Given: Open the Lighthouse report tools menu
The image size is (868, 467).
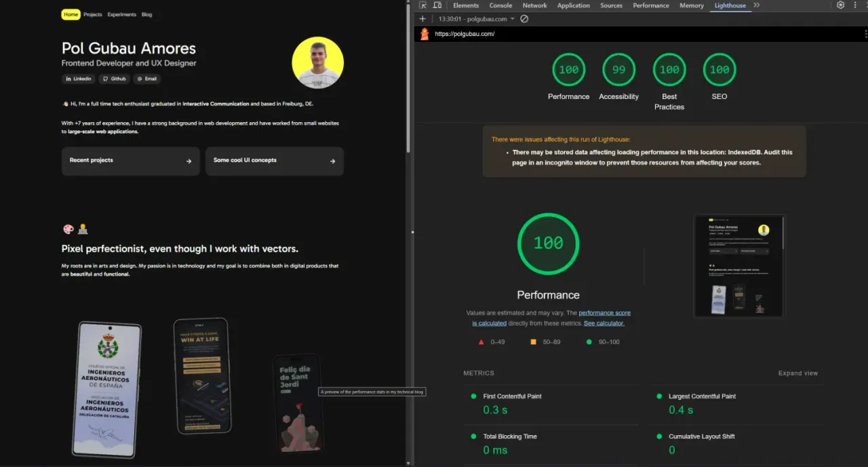Looking at the screenshot, I should pyautogui.click(x=864, y=34).
